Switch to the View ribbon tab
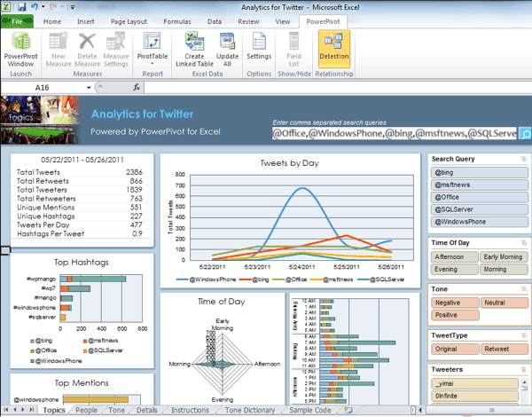 pyautogui.click(x=283, y=21)
